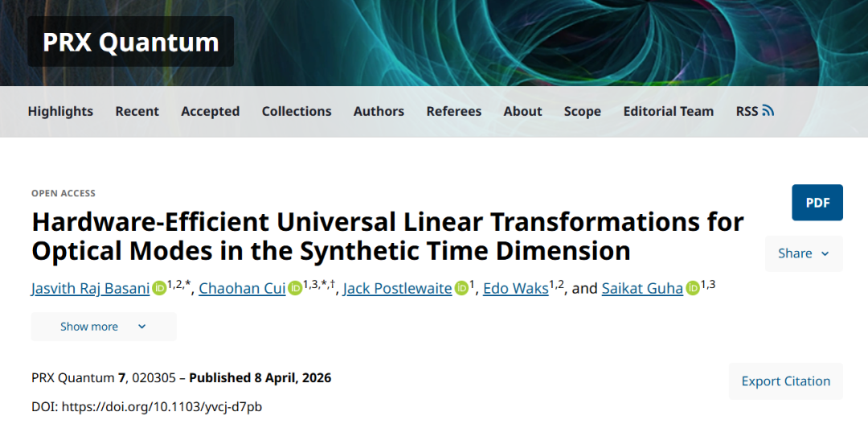This screenshot has width=868, height=428.
Task: Click the article title heading
Action: pos(387,236)
